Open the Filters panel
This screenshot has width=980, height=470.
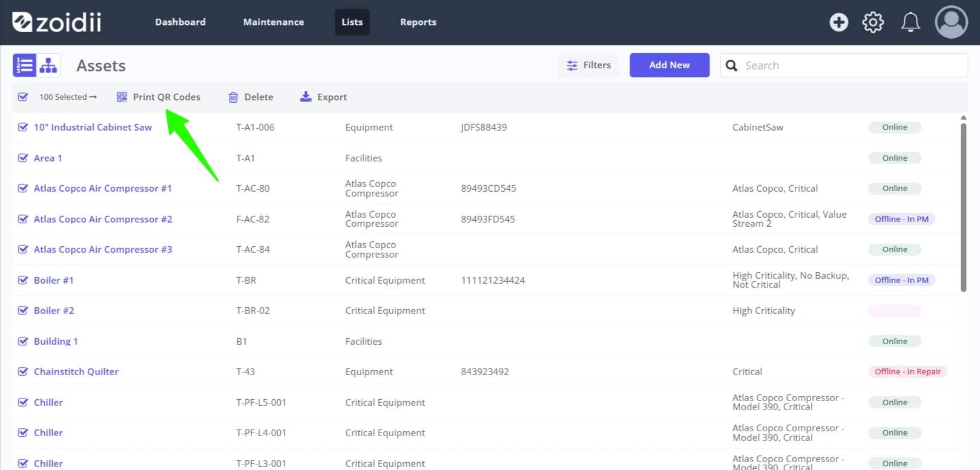pyautogui.click(x=588, y=65)
